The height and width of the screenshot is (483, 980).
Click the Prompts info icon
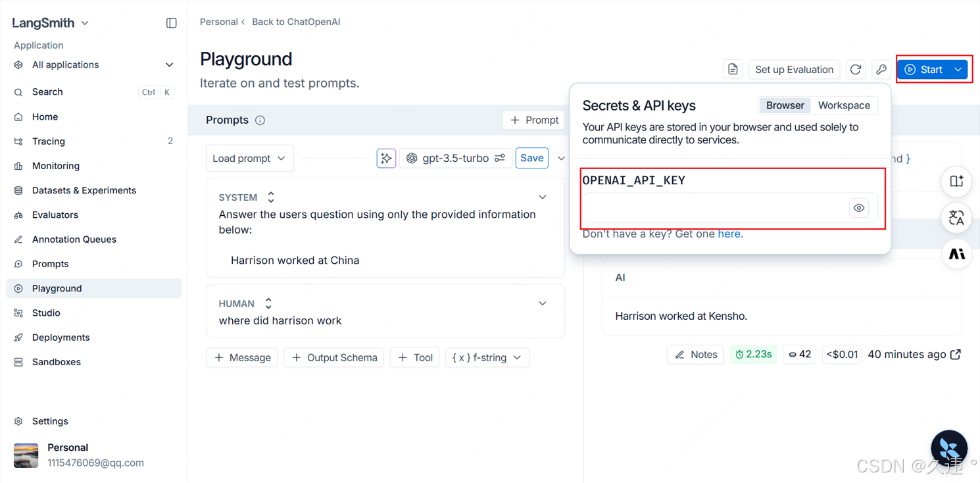[x=260, y=120]
